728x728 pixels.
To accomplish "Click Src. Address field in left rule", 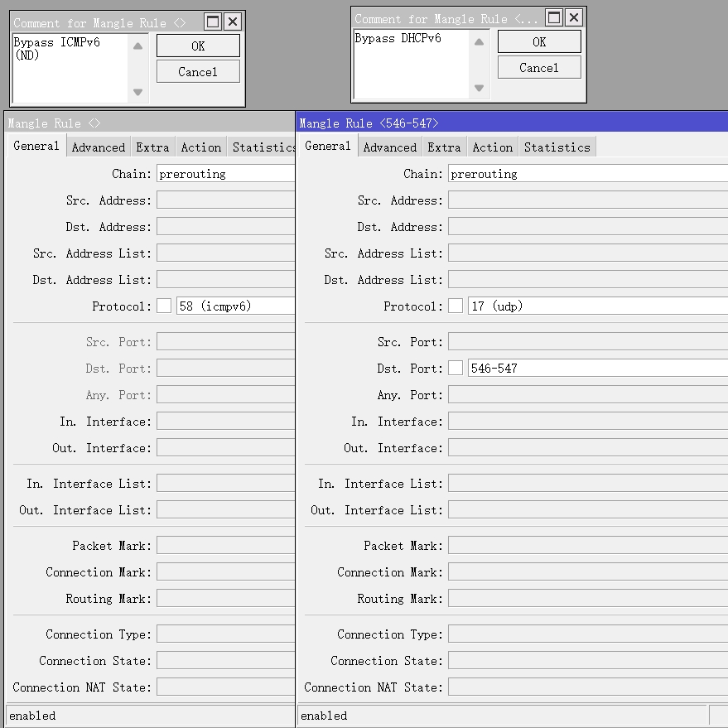I will click(x=225, y=200).
